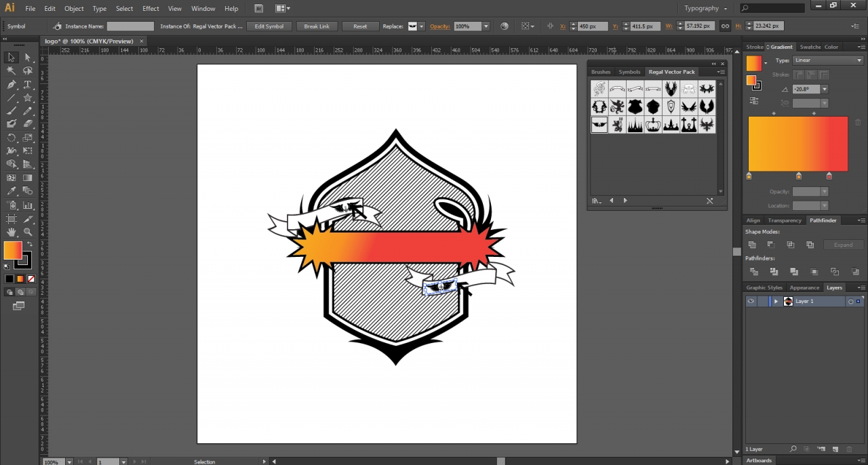Select the Column Graph tool
This screenshot has height=465, width=868.
pos(28,205)
